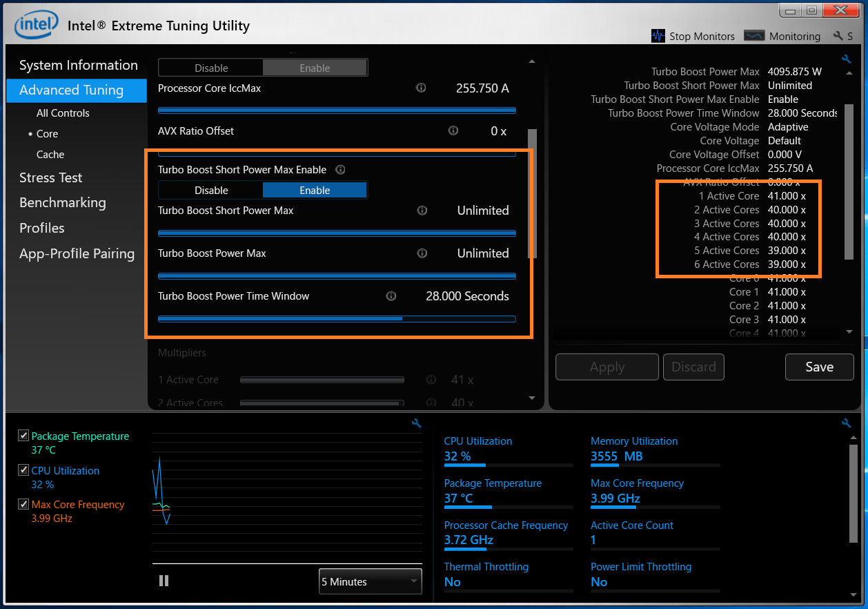Image resolution: width=868 pixels, height=609 pixels.
Task: Click Stop Monitors text button
Action: click(702, 36)
